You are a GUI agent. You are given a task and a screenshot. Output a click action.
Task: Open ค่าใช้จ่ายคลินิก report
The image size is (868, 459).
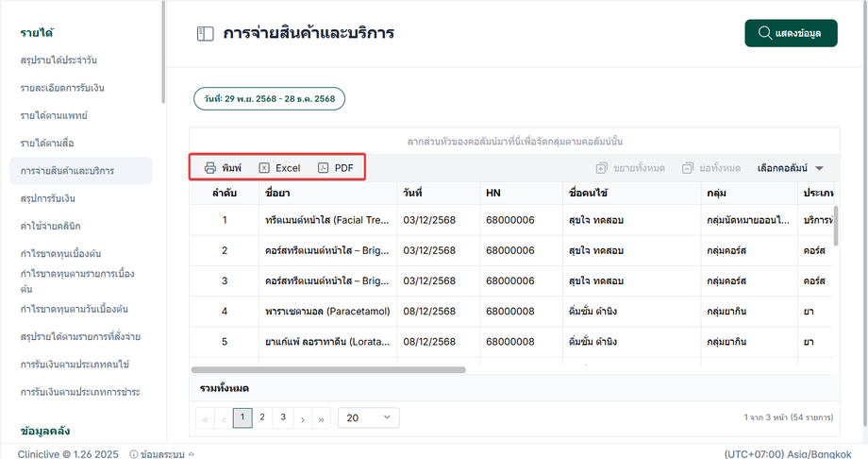[50, 226]
